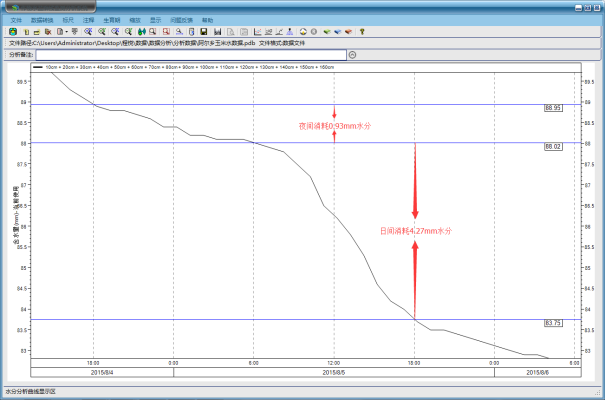This screenshot has height=400, width=605.
Task: Expand the small dropdown arrow next to document icon
Action: [66, 32]
